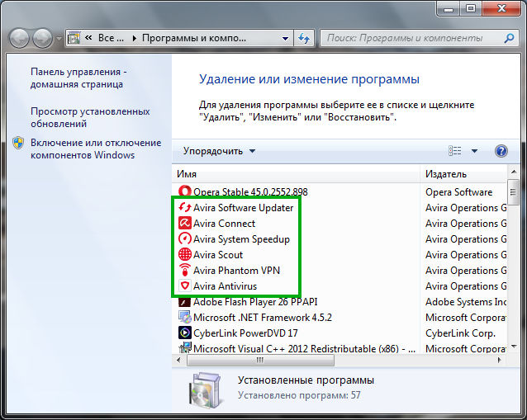Select Microsoft Visual C++ 2012 Redistributable entry
The height and width of the screenshot is (420, 527).
pos(304,348)
